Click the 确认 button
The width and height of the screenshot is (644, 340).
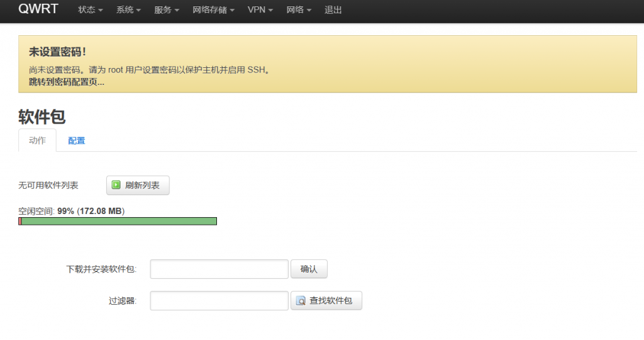coord(309,269)
